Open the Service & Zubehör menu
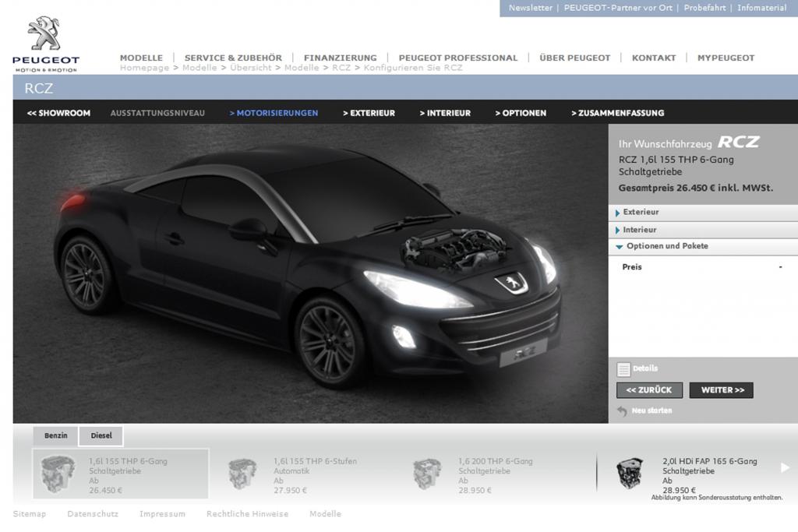The image size is (798, 532). click(x=233, y=58)
